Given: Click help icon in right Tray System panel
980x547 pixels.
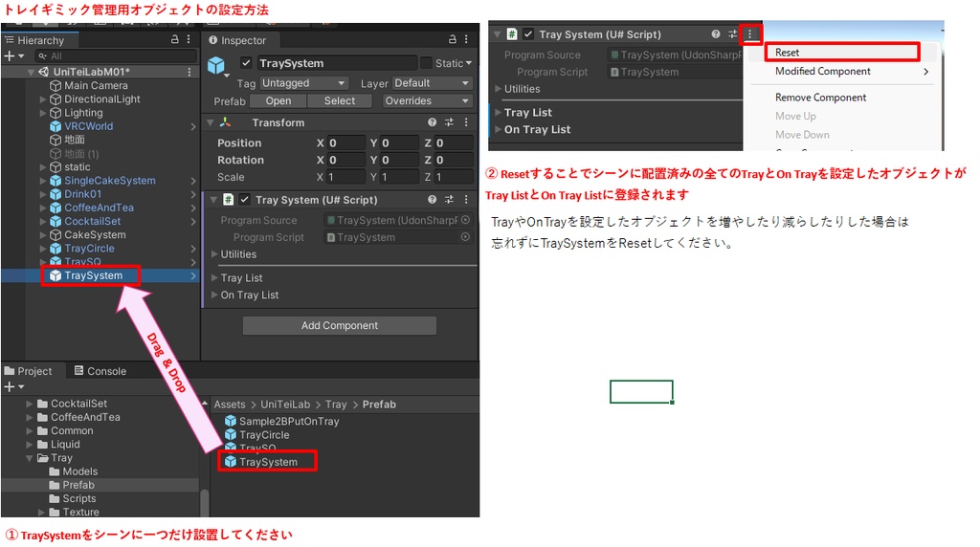Looking at the screenshot, I should pos(716,34).
